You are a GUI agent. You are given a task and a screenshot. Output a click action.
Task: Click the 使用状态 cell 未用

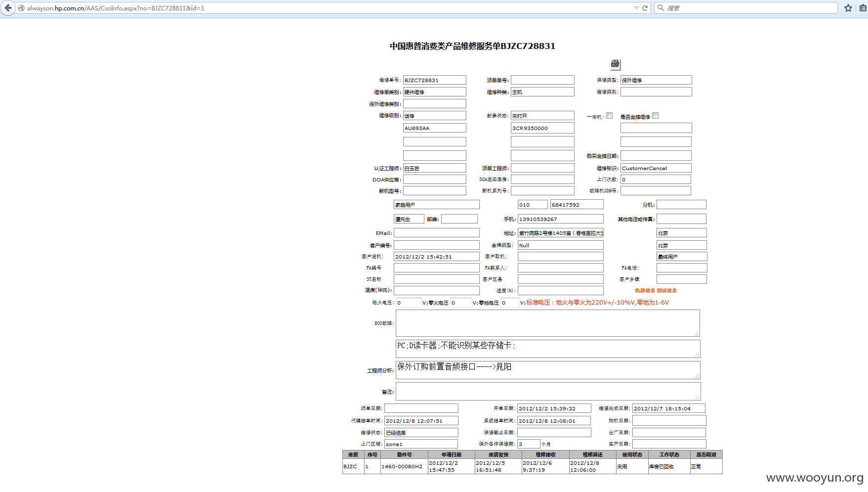tap(632, 466)
